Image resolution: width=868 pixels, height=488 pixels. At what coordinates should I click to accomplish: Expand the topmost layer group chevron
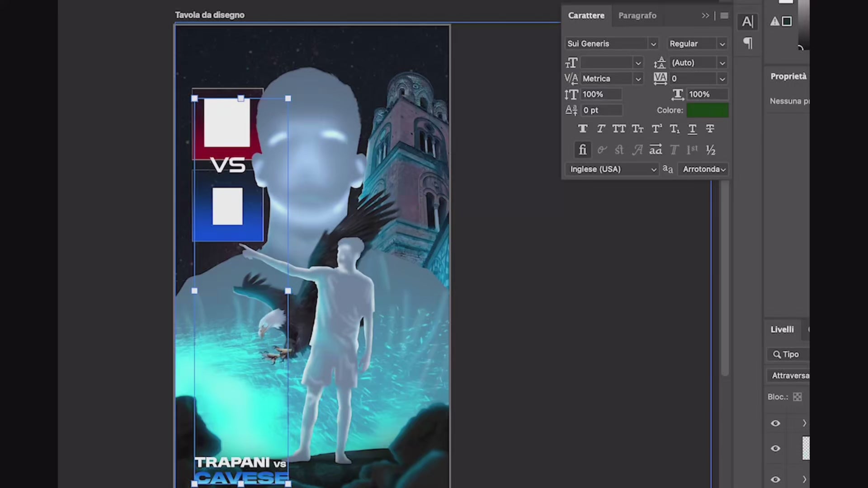pos(804,423)
